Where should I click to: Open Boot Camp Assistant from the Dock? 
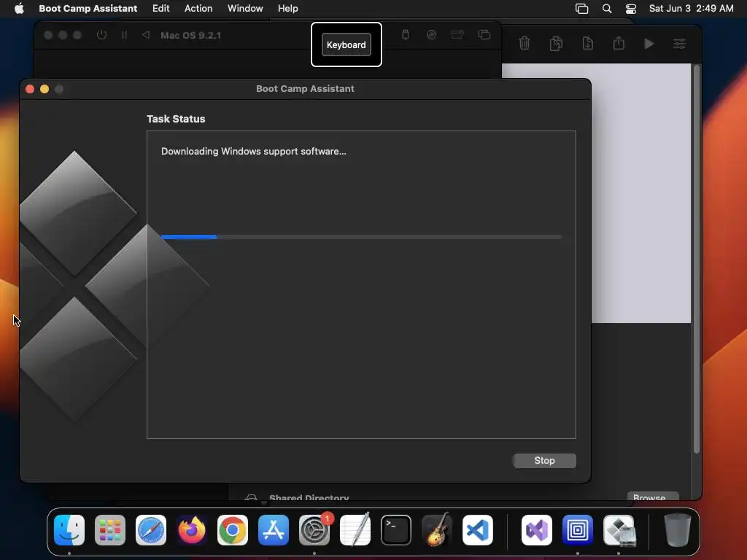[619, 530]
